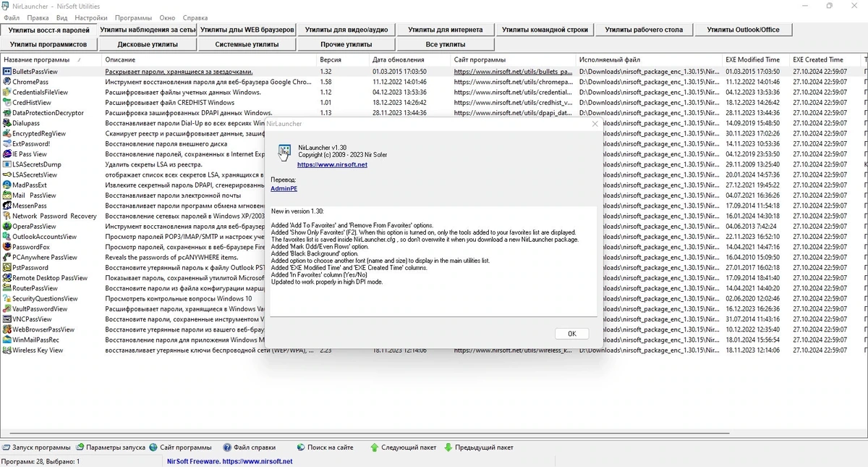Click the Запуск программы status bar icon
The image size is (868, 467).
6,447
